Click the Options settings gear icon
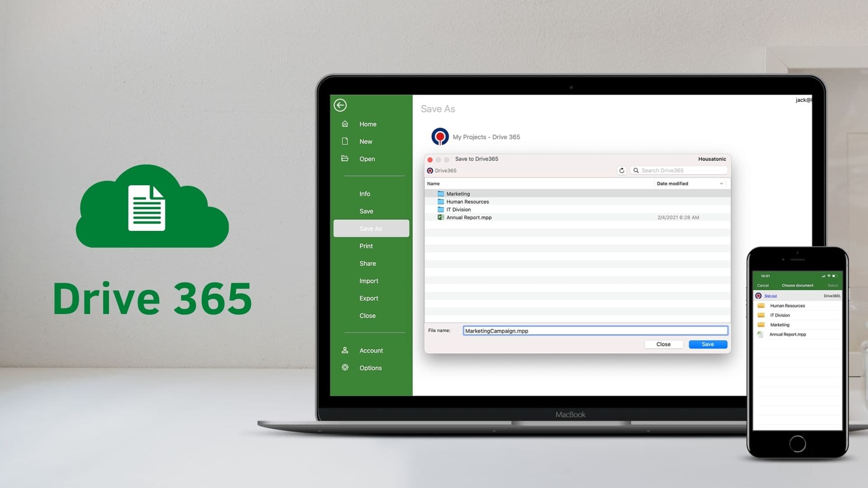 coord(345,368)
